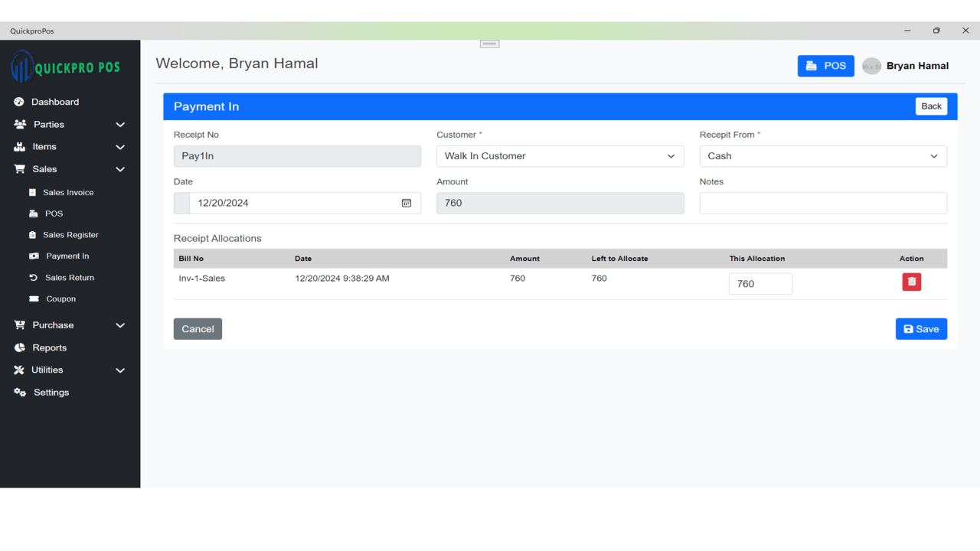This screenshot has height=551, width=980.
Task: Expand the Parties menu chevron
Action: pyautogui.click(x=120, y=125)
